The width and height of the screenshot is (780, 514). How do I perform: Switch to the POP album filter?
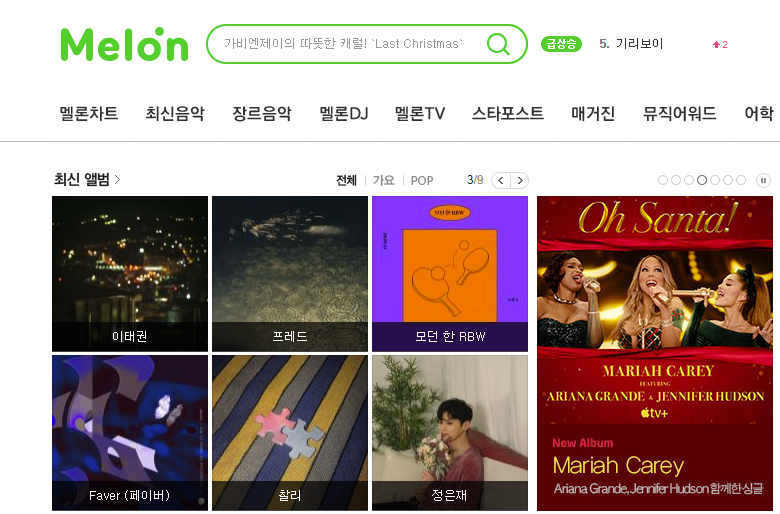tap(422, 181)
